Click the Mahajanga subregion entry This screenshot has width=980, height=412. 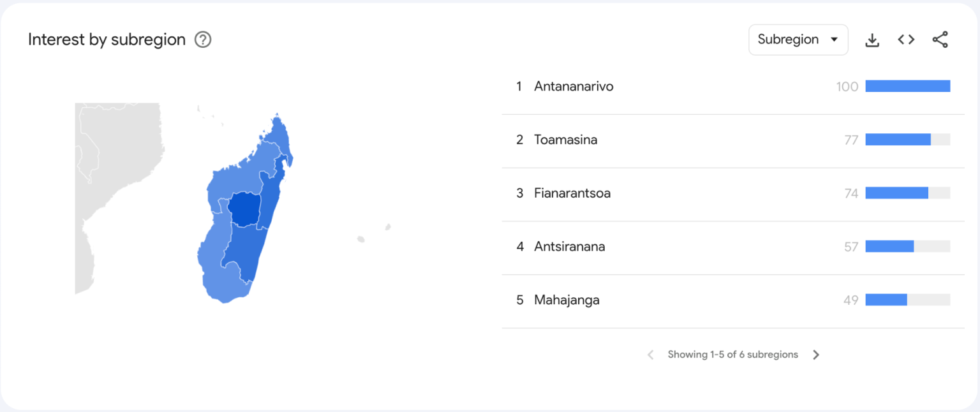(x=567, y=300)
